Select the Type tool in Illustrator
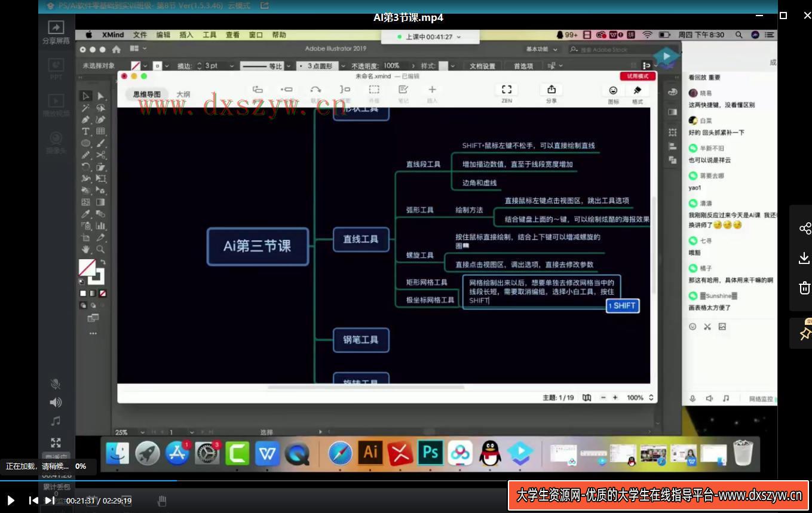 click(85, 131)
